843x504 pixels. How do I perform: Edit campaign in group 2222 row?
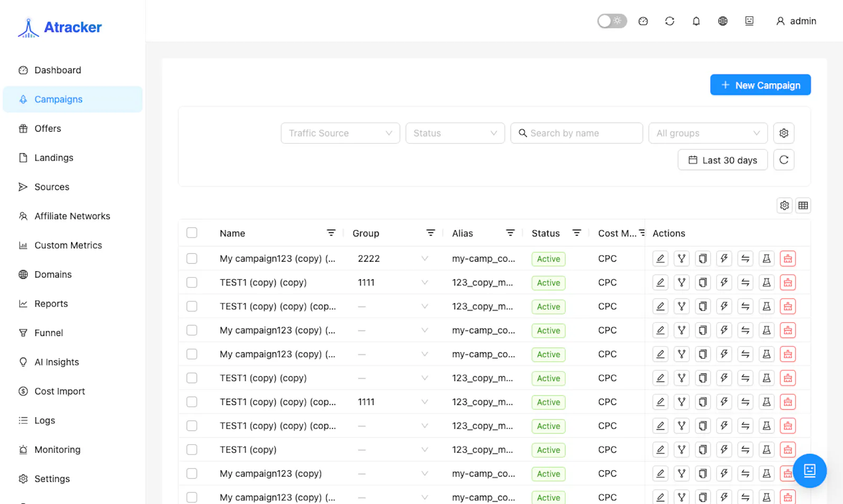pyautogui.click(x=660, y=259)
